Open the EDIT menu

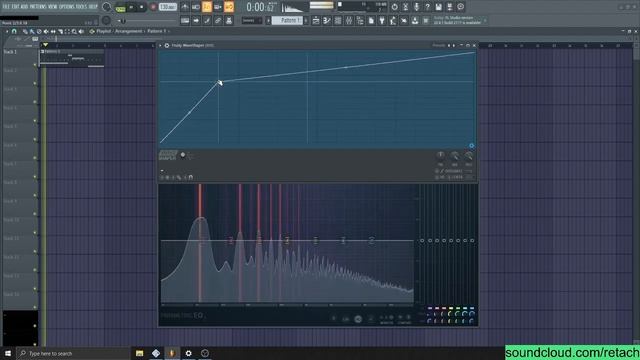16,7
